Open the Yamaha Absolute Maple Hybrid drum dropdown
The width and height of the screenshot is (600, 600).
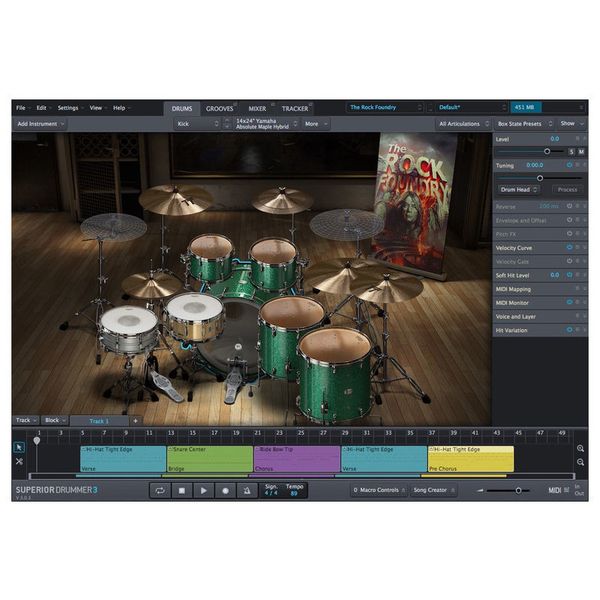[266, 124]
